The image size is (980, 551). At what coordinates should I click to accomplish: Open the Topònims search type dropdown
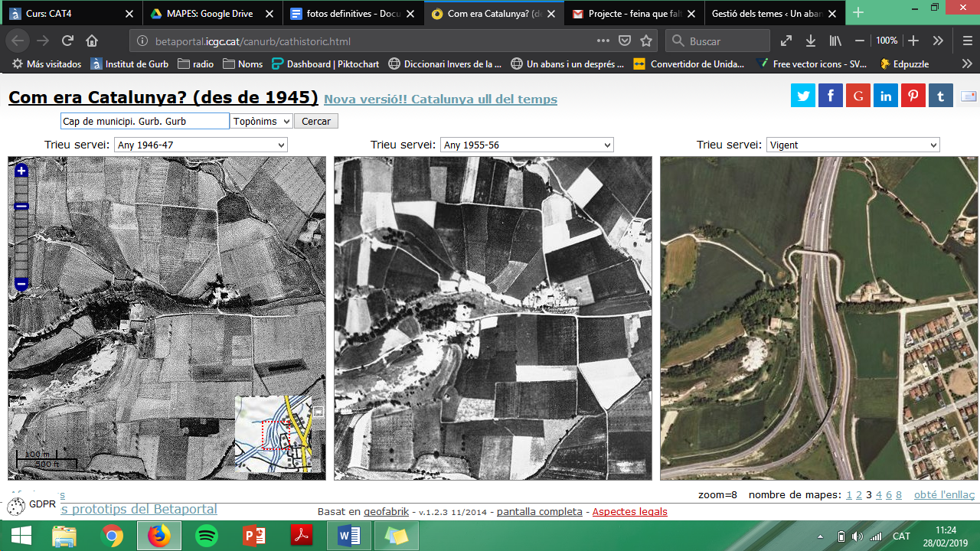261,121
